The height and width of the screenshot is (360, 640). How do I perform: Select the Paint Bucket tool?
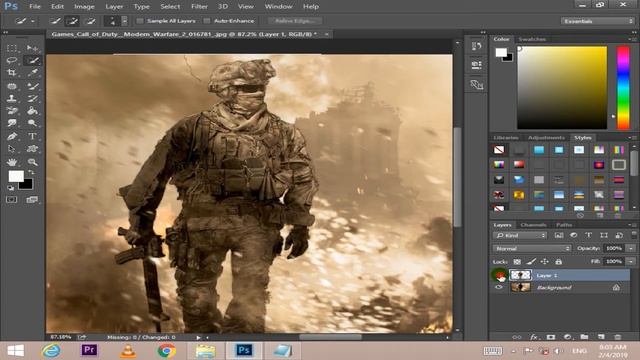[32, 111]
